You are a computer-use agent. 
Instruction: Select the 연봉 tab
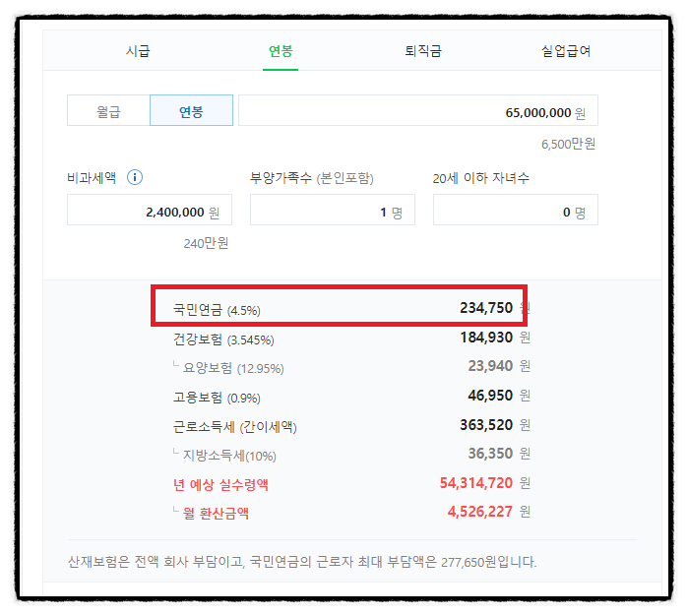coord(281,51)
